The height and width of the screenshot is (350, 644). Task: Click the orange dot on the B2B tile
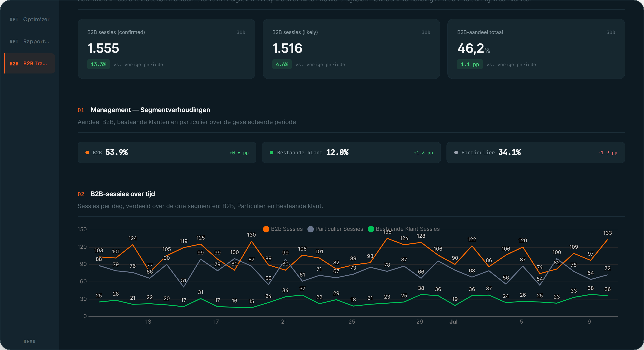click(87, 152)
